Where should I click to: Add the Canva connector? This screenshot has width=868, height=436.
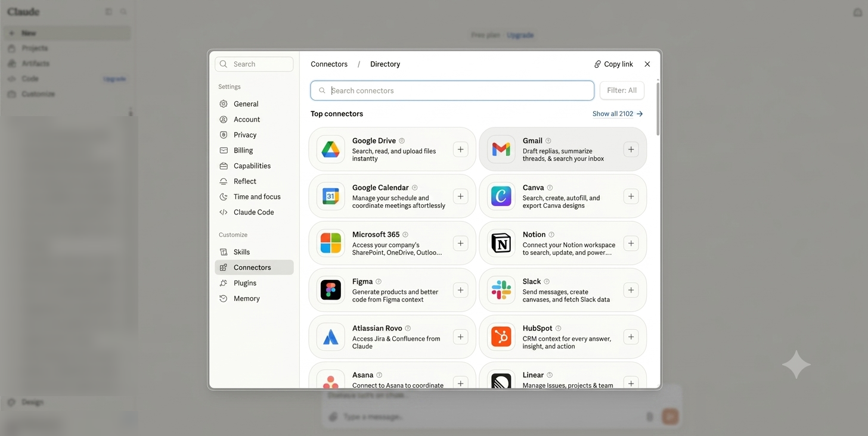point(631,196)
